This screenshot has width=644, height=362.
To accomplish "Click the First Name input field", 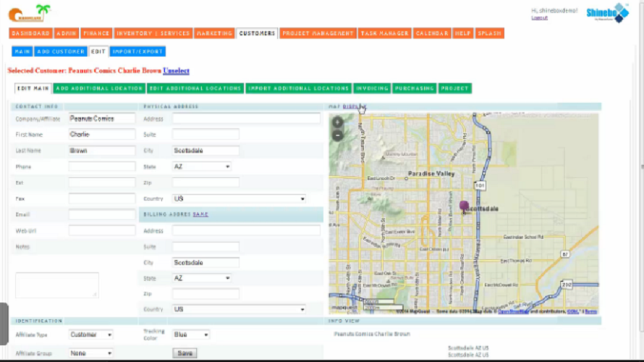I will coord(102,135).
